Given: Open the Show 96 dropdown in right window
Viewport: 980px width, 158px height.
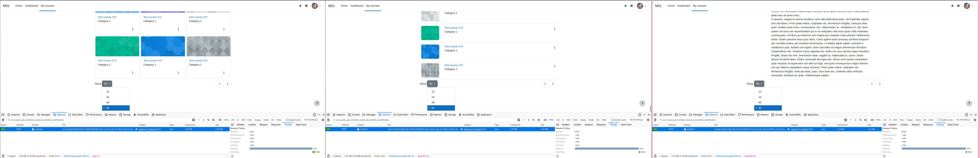Looking at the screenshot, I should 759,84.
